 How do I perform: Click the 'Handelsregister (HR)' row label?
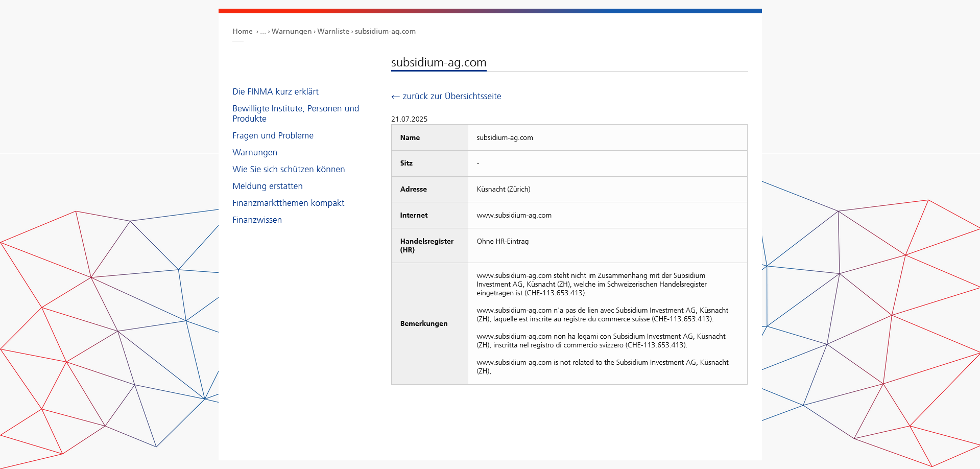pos(427,246)
